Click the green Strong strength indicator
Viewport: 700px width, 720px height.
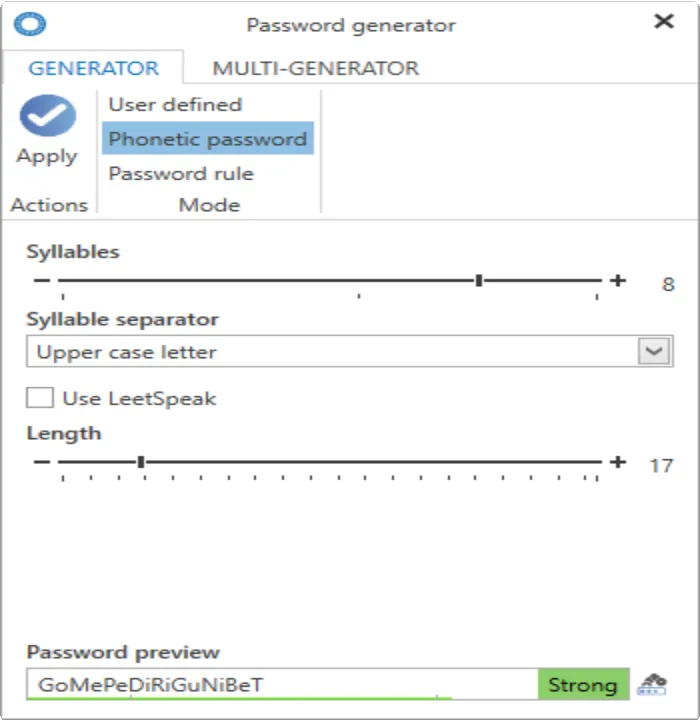coord(583,685)
